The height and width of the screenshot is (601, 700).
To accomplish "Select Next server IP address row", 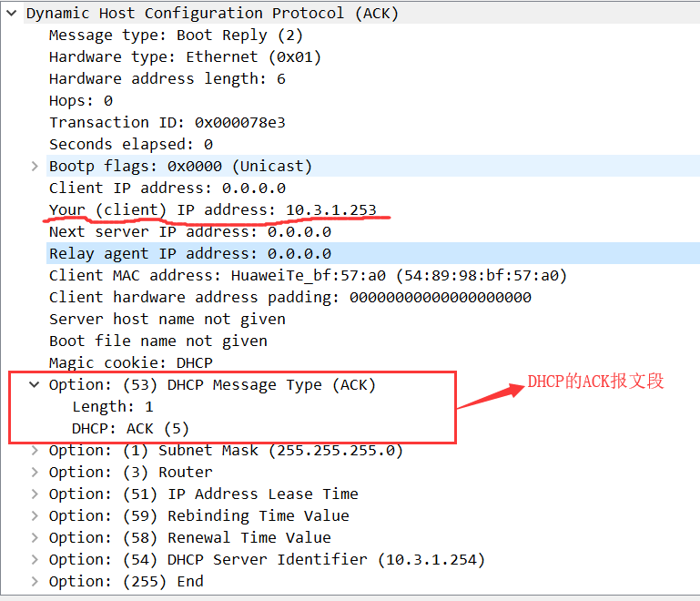I will pyautogui.click(x=189, y=231).
